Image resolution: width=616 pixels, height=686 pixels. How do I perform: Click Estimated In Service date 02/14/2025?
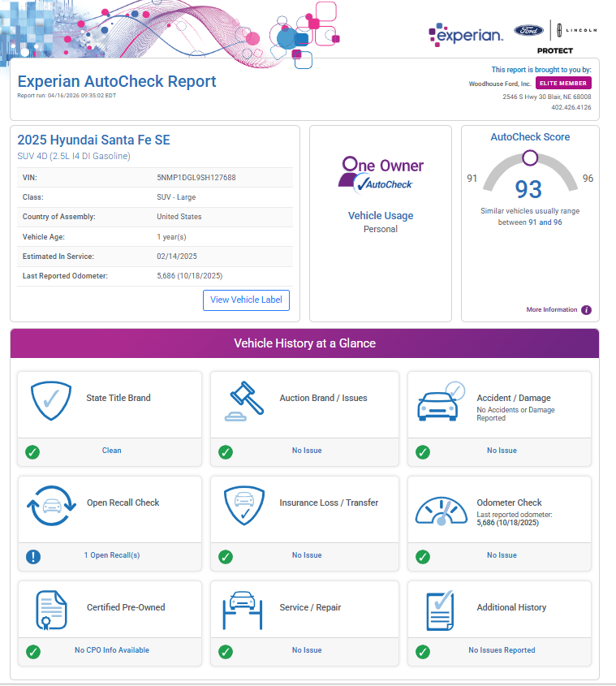(177, 257)
